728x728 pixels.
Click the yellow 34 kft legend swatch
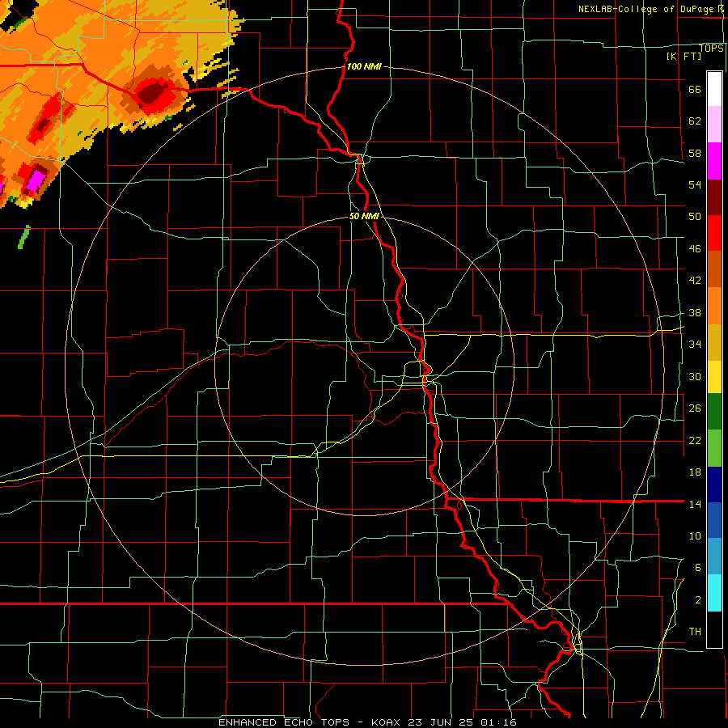point(714,376)
